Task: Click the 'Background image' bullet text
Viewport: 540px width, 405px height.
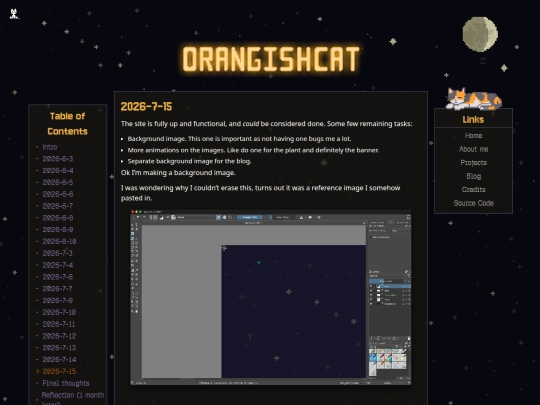Action: [239, 139]
